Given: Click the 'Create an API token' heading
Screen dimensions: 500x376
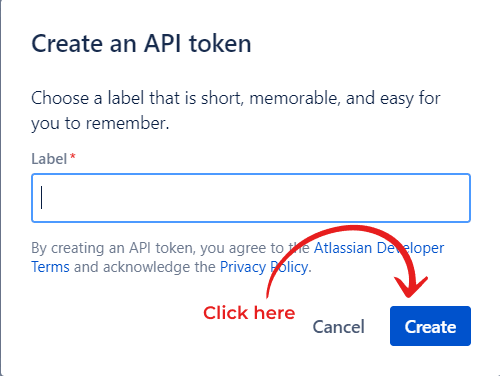Looking at the screenshot, I should click(x=141, y=44).
